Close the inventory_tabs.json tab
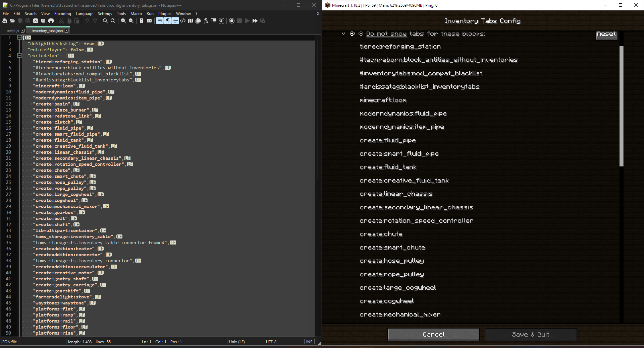The width and height of the screenshot is (644, 348). [x=67, y=31]
